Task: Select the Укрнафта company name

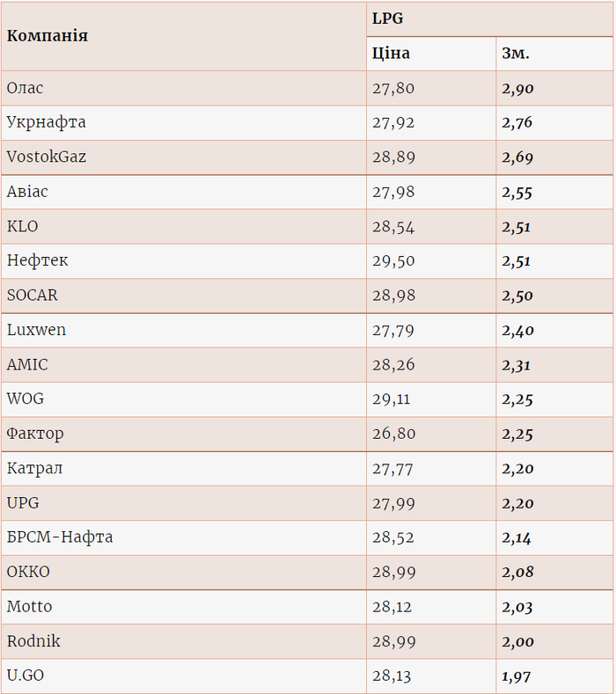Action: coord(46,122)
